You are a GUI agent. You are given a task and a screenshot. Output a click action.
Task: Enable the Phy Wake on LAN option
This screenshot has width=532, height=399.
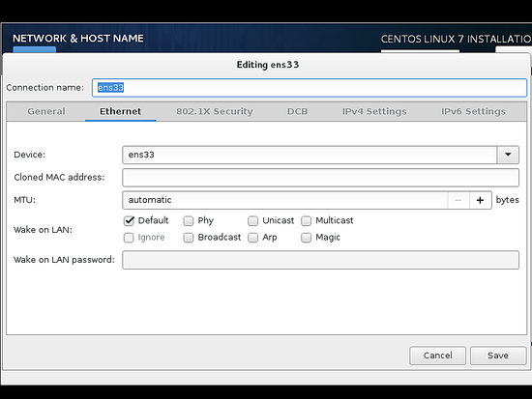point(189,221)
